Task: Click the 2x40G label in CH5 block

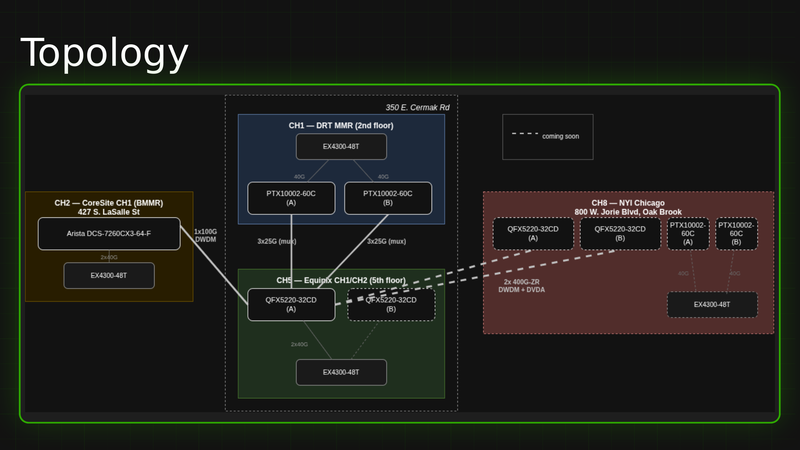Action: click(299, 344)
